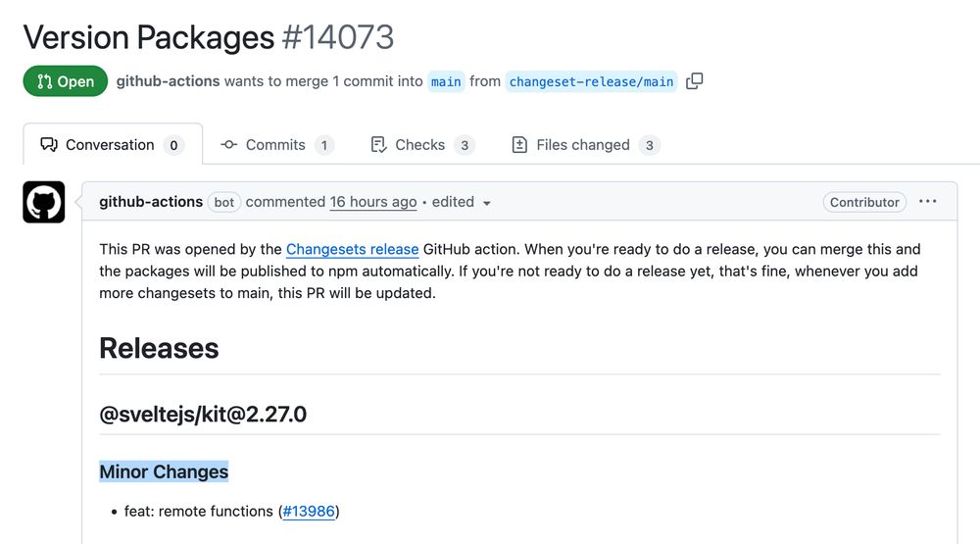Open pull request #13986 link
Image resolution: width=980 pixels, height=544 pixels.
(x=309, y=511)
